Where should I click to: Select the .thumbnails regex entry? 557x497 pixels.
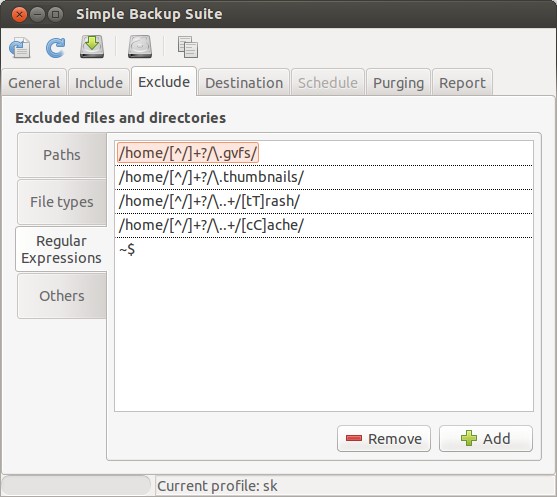click(x=324, y=177)
